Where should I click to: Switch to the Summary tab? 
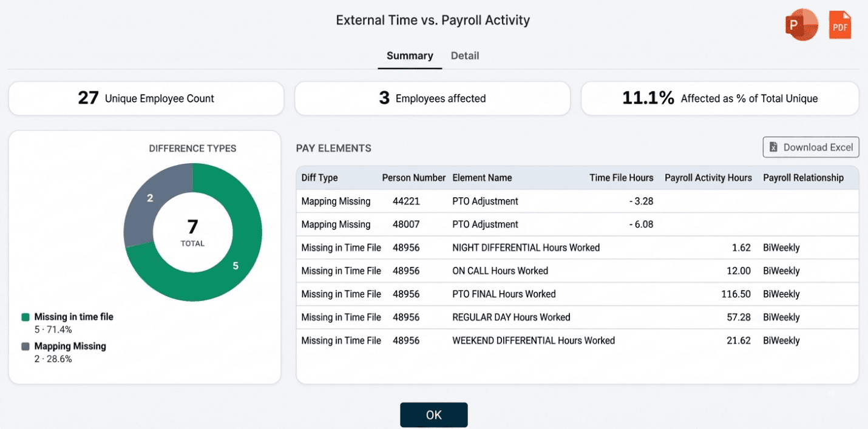[410, 56]
